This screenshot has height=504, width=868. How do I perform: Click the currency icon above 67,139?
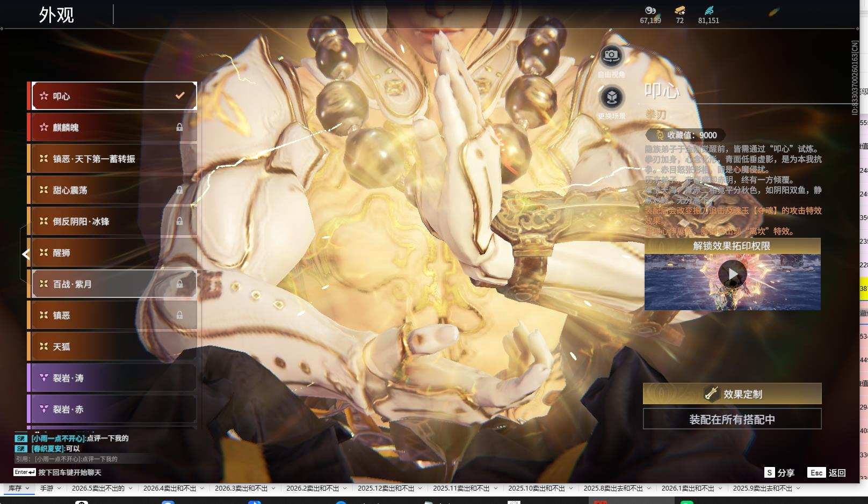pyautogui.click(x=650, y=10)
